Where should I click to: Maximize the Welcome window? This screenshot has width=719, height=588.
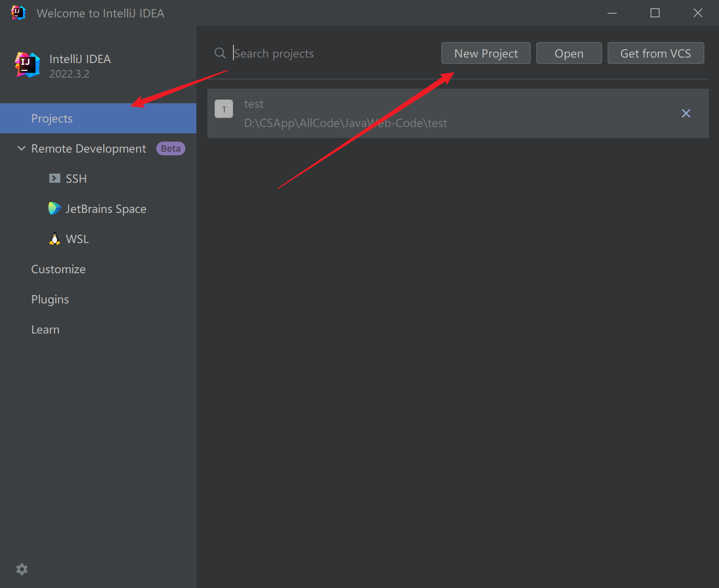tap(655, 13)
